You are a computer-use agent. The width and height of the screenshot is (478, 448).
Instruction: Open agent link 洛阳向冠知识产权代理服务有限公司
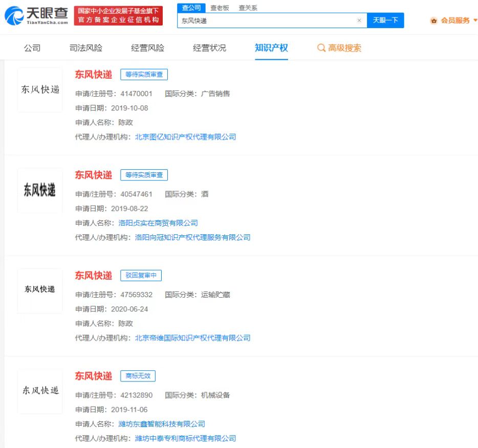[192, 238]
